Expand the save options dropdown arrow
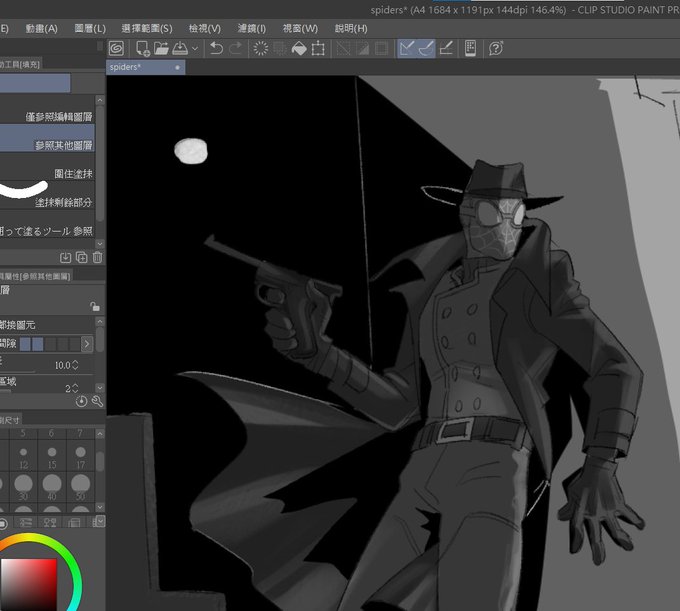The image size is (680, 611). pos(195,49)
